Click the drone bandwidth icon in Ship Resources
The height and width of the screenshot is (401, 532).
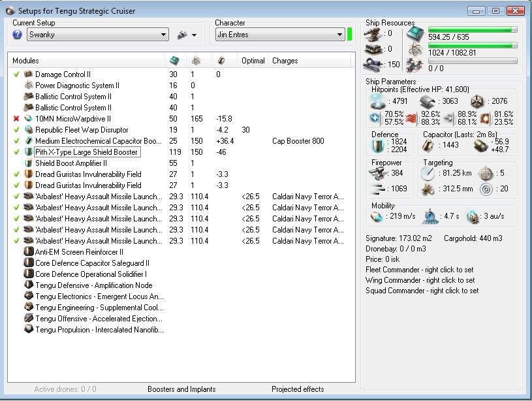click(x=415, y=65)
